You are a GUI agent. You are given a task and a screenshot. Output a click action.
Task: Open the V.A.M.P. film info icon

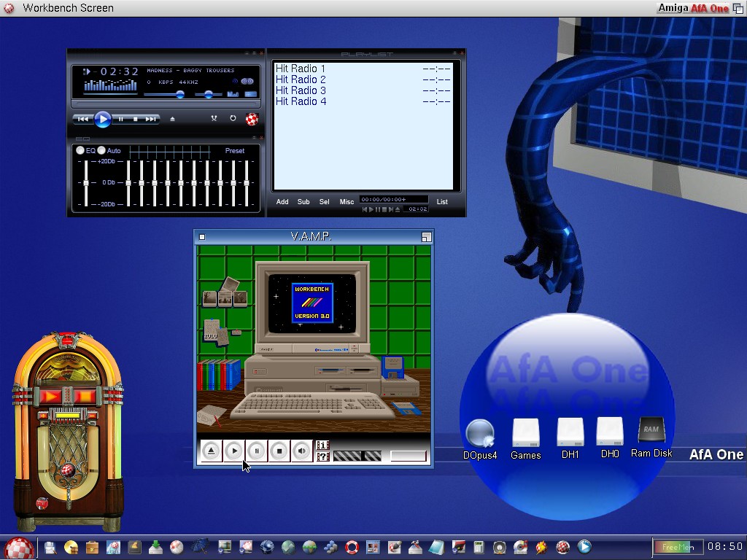pyautogui.click(x=322, y=446)
